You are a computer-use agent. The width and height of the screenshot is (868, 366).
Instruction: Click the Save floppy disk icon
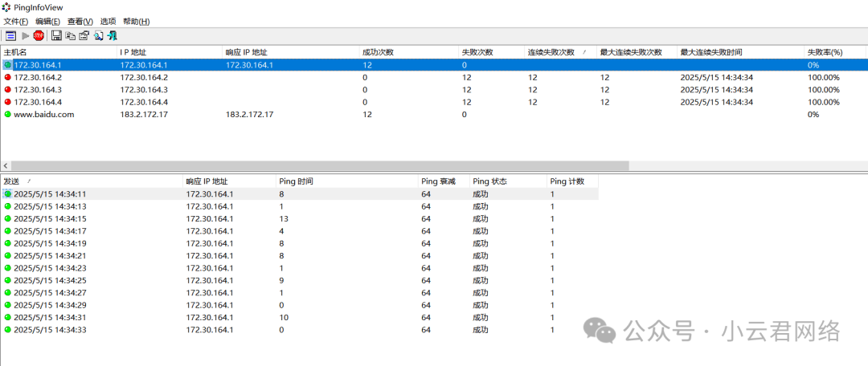[56, 36]
